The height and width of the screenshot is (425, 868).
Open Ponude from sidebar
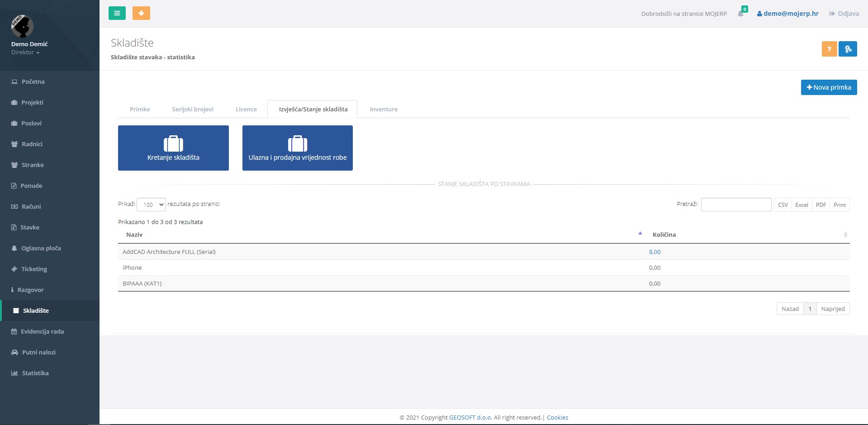50,186
